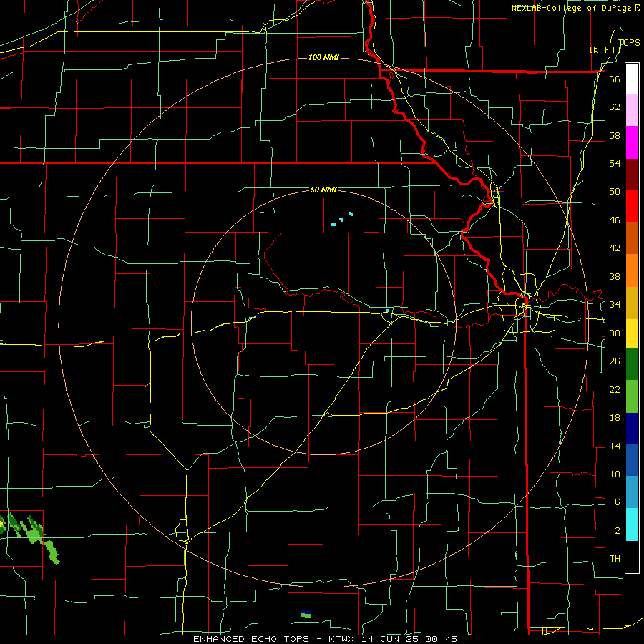Click the small green-blue echo at bottom center
The width and height of the screenshot is (644, 644).
(305, 614)
